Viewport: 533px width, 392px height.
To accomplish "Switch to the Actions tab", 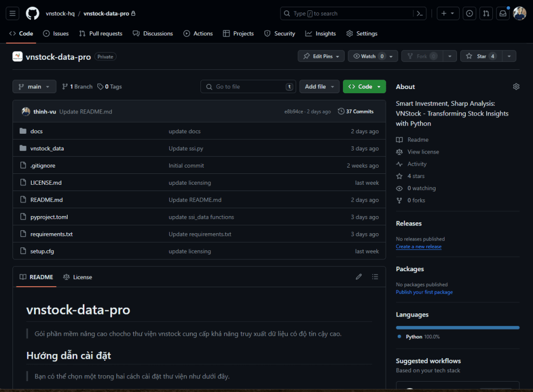I will point(198,33).
